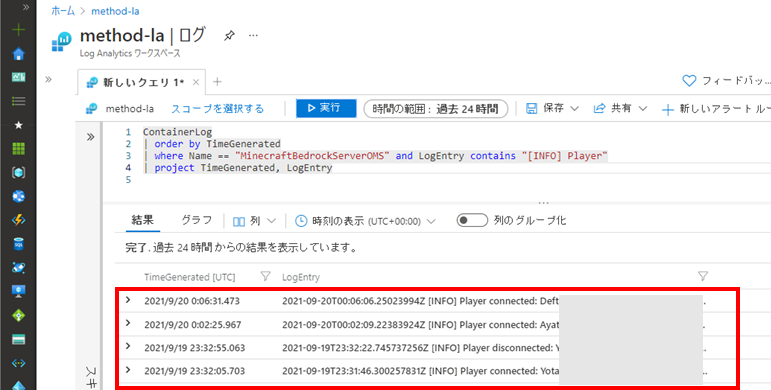Expand row 2021/9/19 23:32:05.703
Image resolution: width=771 pixels, height=390 pixels.
click(128, 370)
